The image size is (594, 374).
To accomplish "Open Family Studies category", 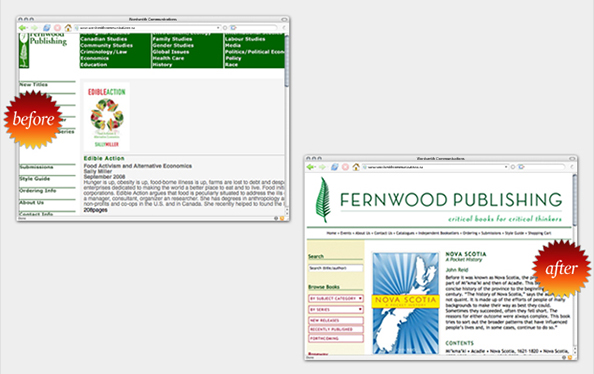I will pyautogui.click(x=172, y=39).
